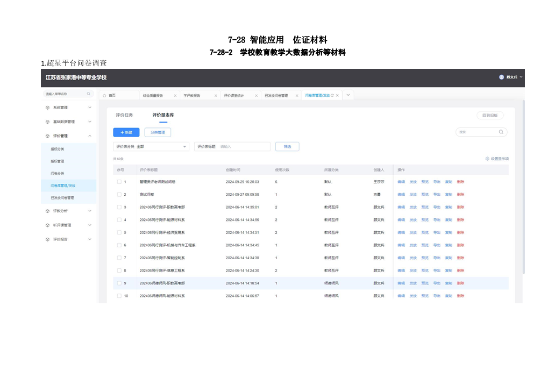
Task: Click the user avatar icon in the header
Action: click(x=502, y=77)
